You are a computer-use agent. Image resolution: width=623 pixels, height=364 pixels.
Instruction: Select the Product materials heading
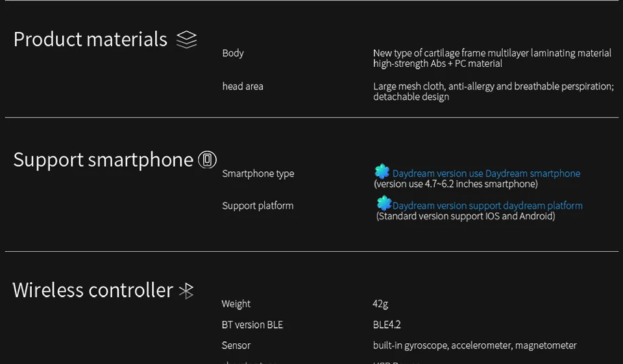[91, 40]
